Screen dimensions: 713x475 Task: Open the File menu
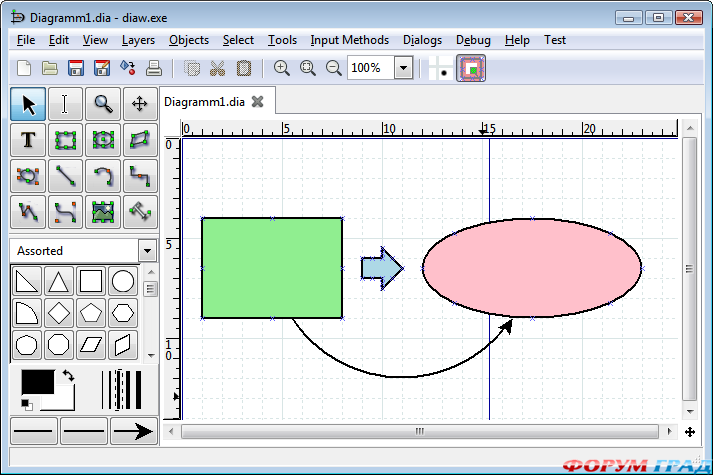(x=26, y=40)
